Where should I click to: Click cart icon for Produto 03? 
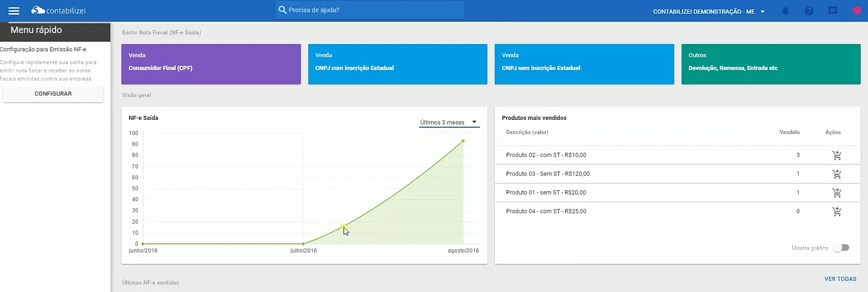[837, 174]
